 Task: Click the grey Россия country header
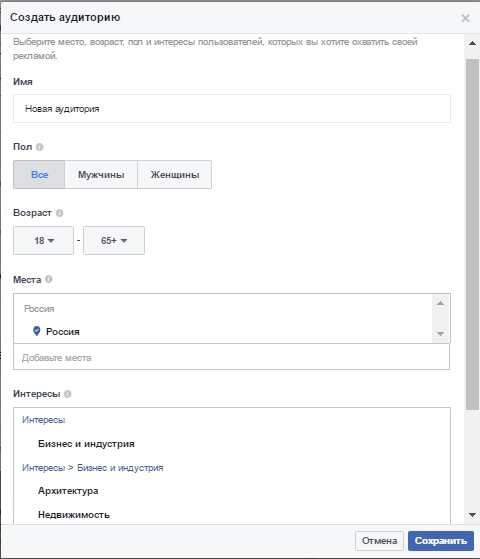(x=39, y=309)
